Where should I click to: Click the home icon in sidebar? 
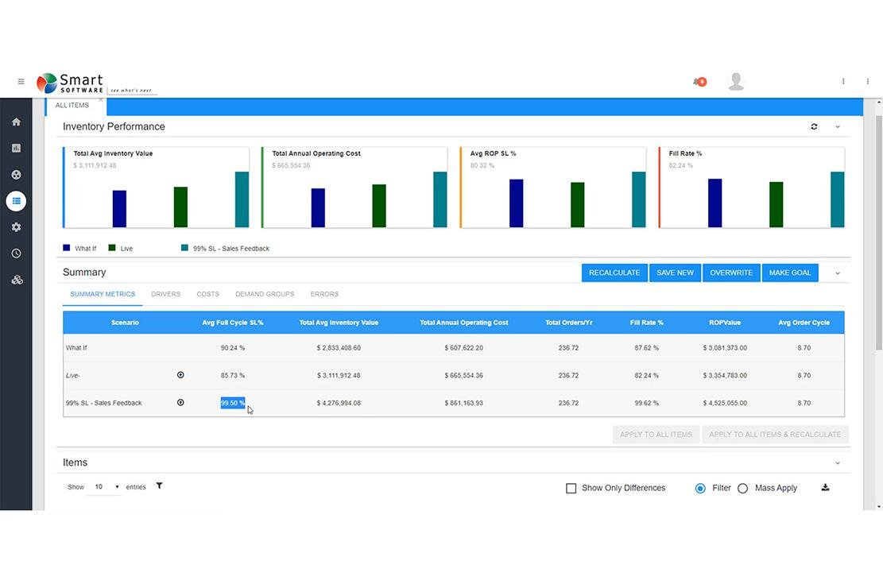[x=16, y=122]
